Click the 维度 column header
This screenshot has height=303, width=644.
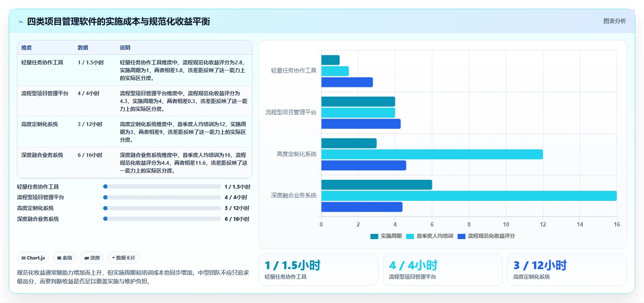pos(27,47)
